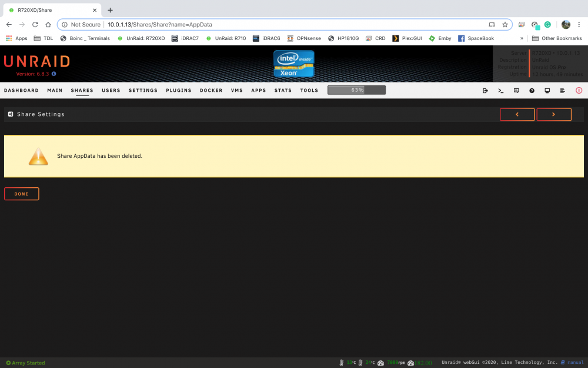Open the system log icon
The image size is (588, 368).
click(x=563, y=91)
